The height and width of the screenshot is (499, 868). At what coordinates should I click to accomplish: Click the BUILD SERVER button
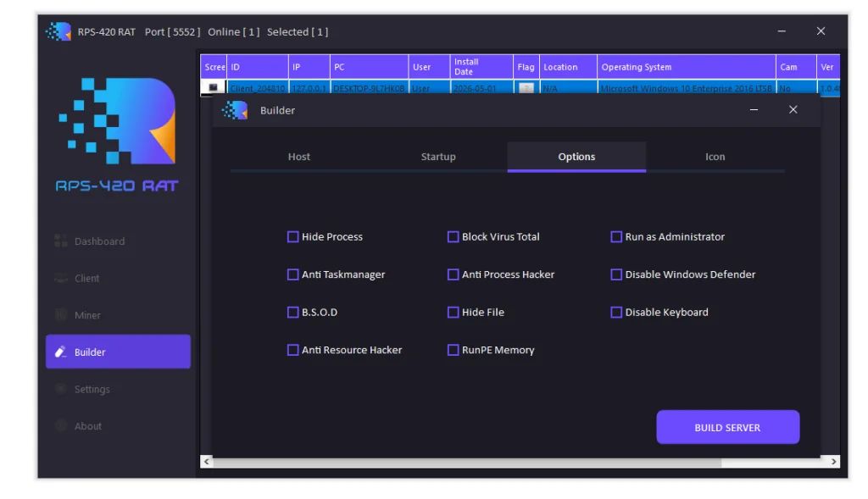pyautogui.click(x=727, y=427)
